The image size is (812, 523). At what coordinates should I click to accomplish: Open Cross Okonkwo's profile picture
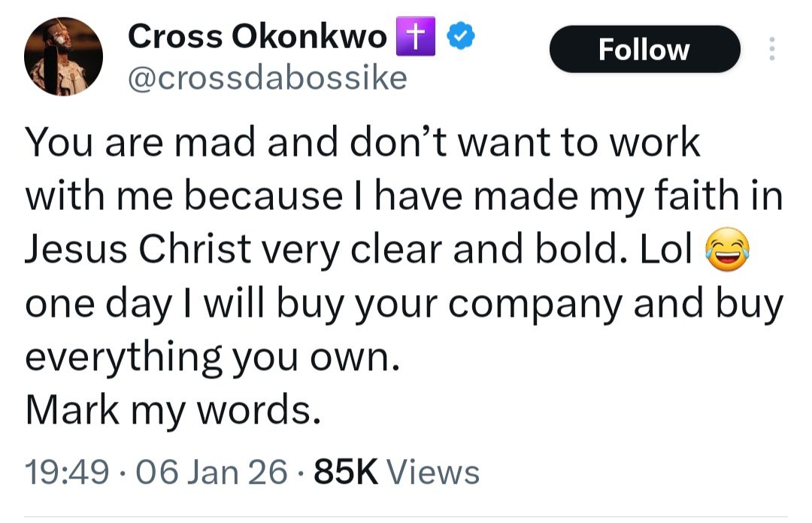coord(63,56)
